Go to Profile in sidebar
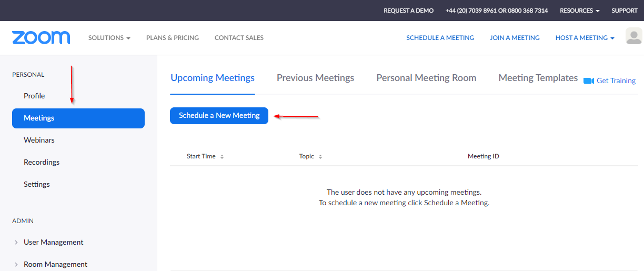The width and height of the screenshot is (644, 271). [34, 96]
